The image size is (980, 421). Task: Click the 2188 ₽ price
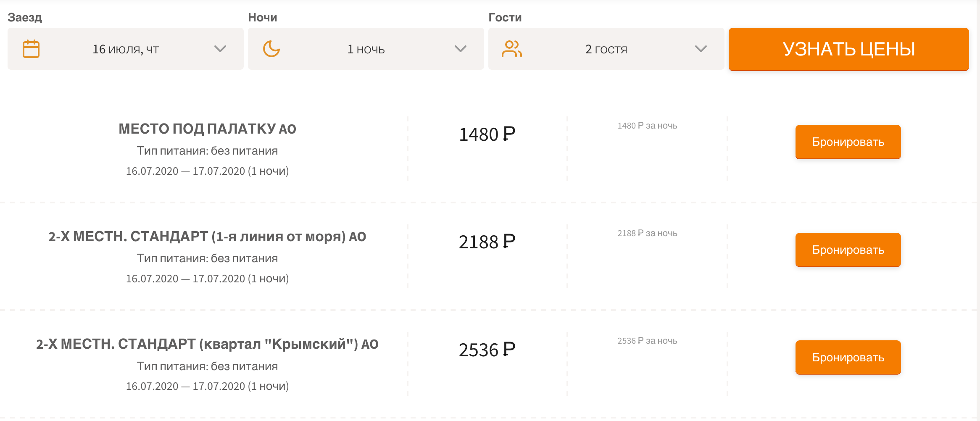[x=487, y=242]
